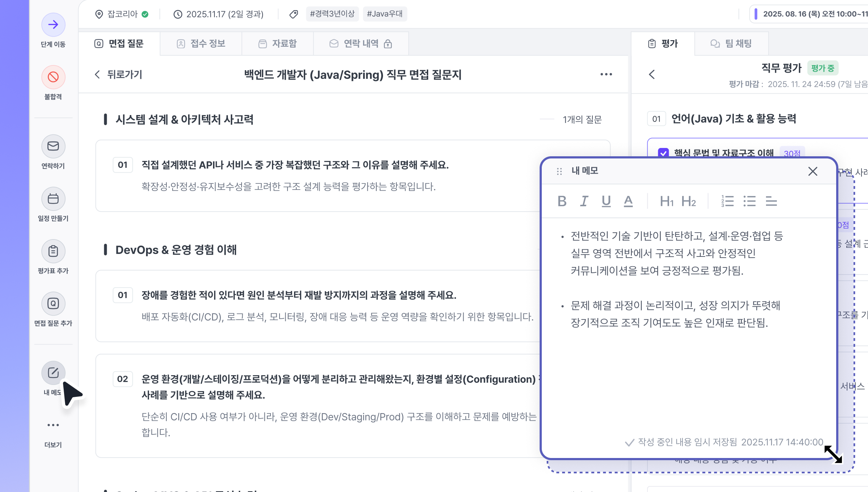Toggle bold formatting in memo toolbar
868x492 pixels.
click(562, 201)
